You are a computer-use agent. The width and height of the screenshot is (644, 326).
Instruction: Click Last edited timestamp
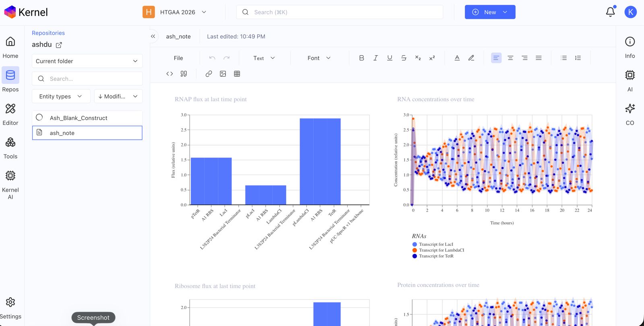pos(236,36)
